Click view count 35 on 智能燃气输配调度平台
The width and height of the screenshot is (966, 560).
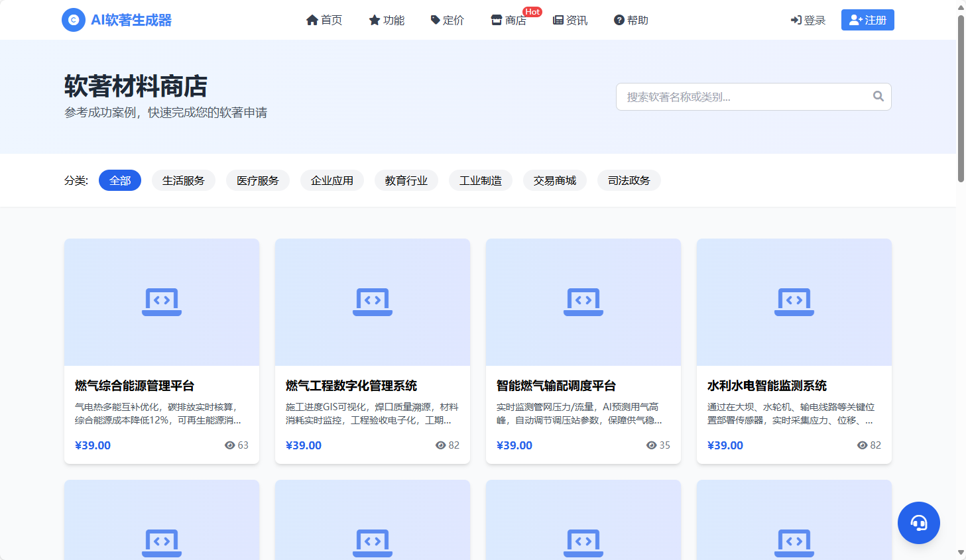tap(665, 445)
